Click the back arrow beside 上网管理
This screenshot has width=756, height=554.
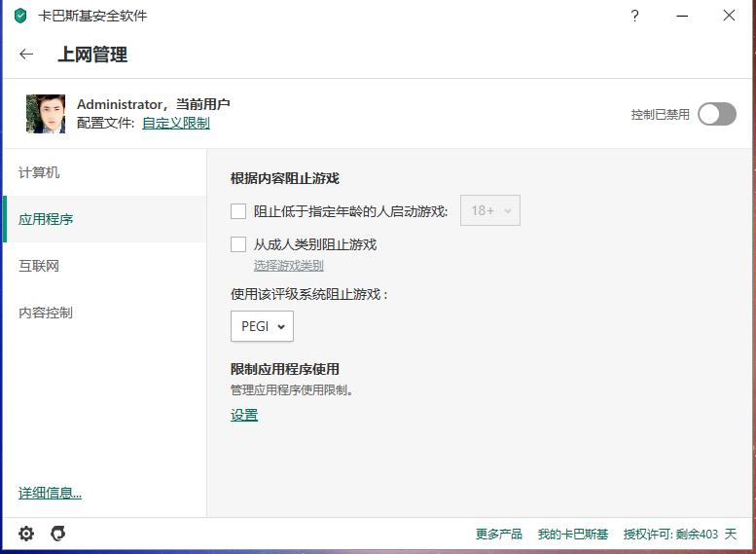[x=26, y=55]
